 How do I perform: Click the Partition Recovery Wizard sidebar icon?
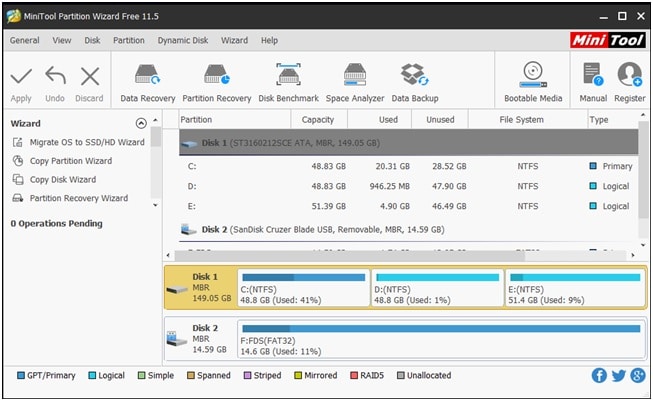17,198
